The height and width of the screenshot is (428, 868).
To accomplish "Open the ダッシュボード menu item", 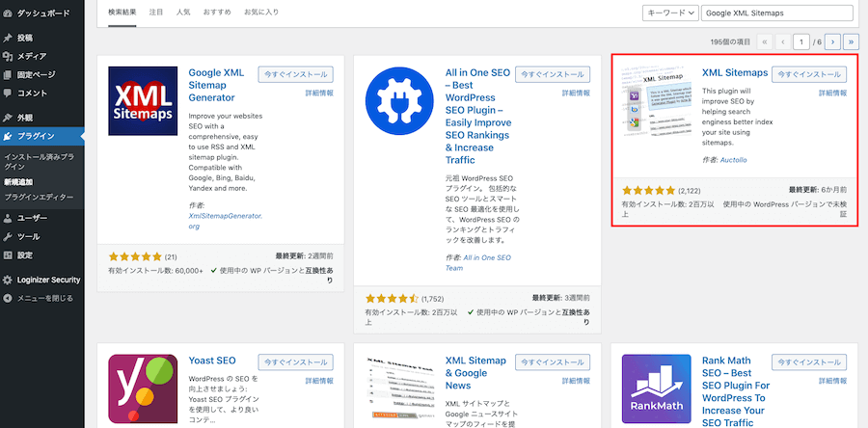I will click(42, 13).
